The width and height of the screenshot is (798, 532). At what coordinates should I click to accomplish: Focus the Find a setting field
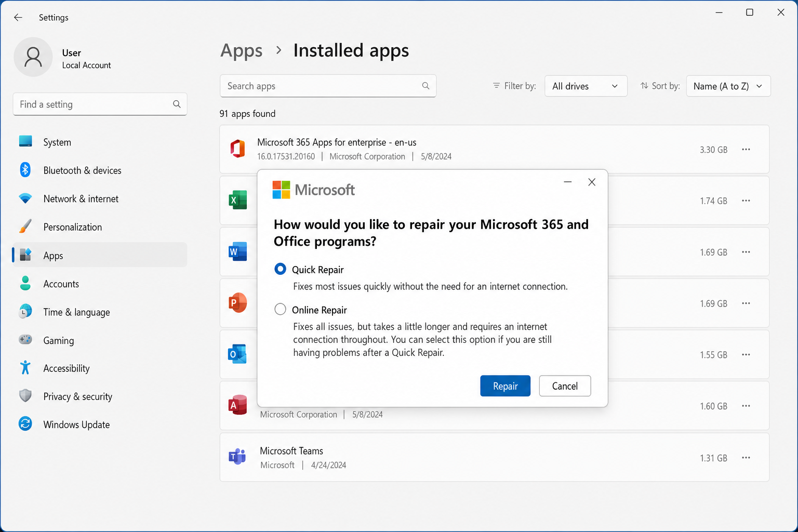tap(100, 104)
